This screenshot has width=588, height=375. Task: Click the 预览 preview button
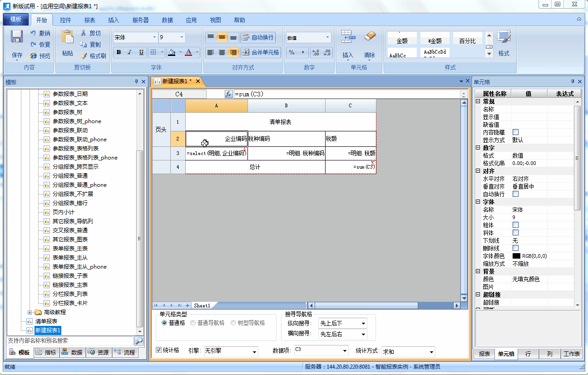(40, 56)
